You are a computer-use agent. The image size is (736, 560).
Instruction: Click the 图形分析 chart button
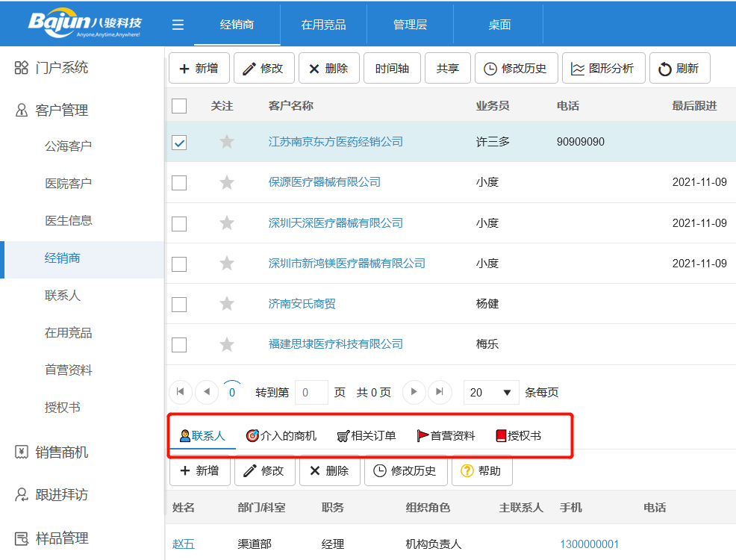click(x=602, y=69)
